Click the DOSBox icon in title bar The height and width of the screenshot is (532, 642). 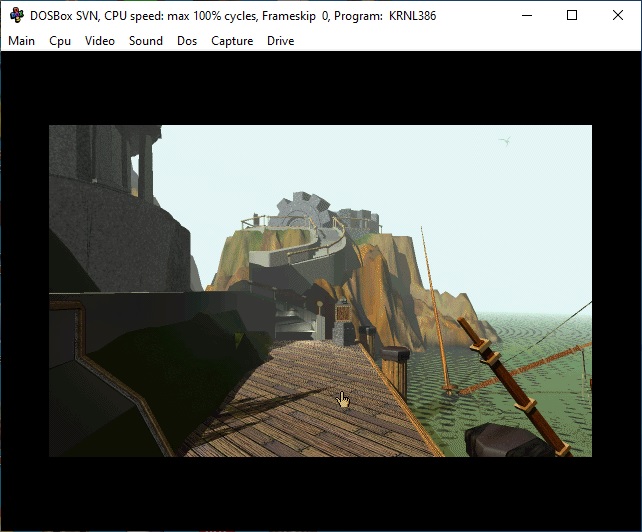[16, 16]
